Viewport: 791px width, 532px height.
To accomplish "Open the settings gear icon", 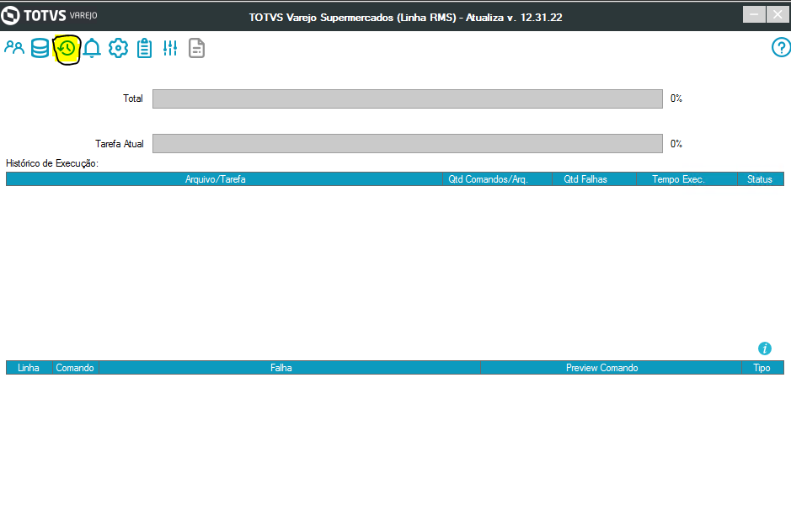I will pos(118,49).
